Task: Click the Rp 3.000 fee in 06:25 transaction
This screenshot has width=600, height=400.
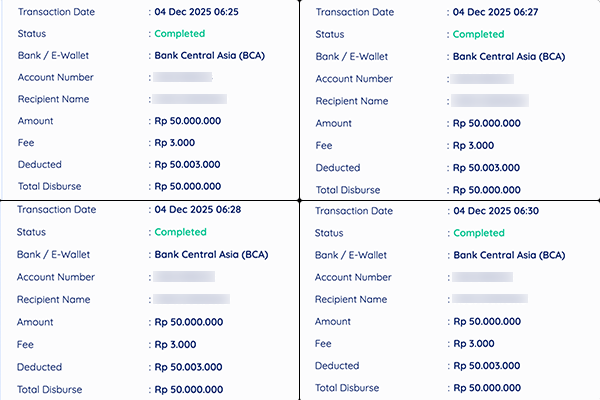Action: pos(176,143)
